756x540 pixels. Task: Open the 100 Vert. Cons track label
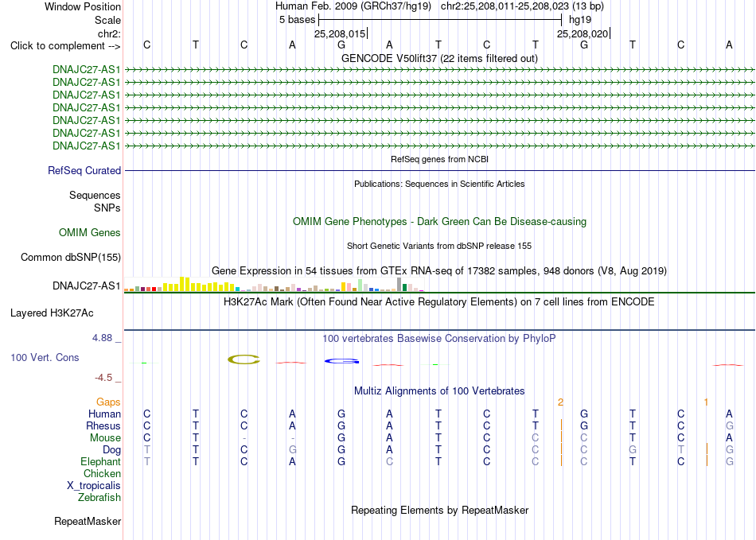(45, 357)
